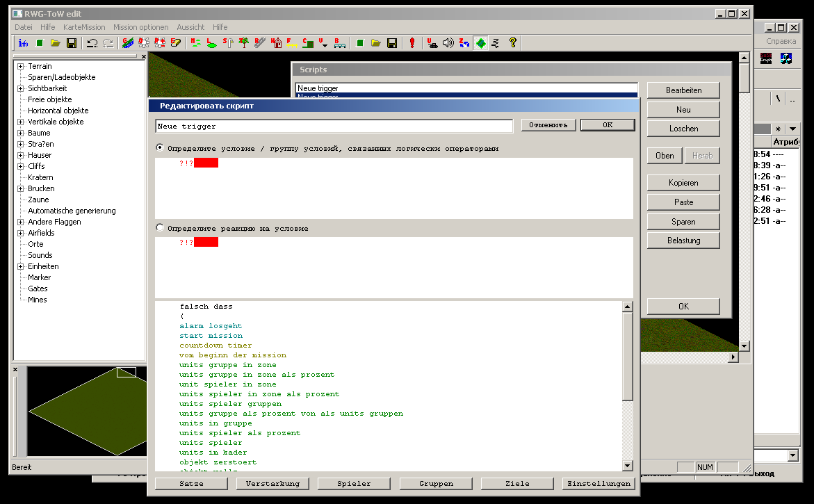814x504 pixels.
Task: Click the Oben button
Action: click(665, 156)
